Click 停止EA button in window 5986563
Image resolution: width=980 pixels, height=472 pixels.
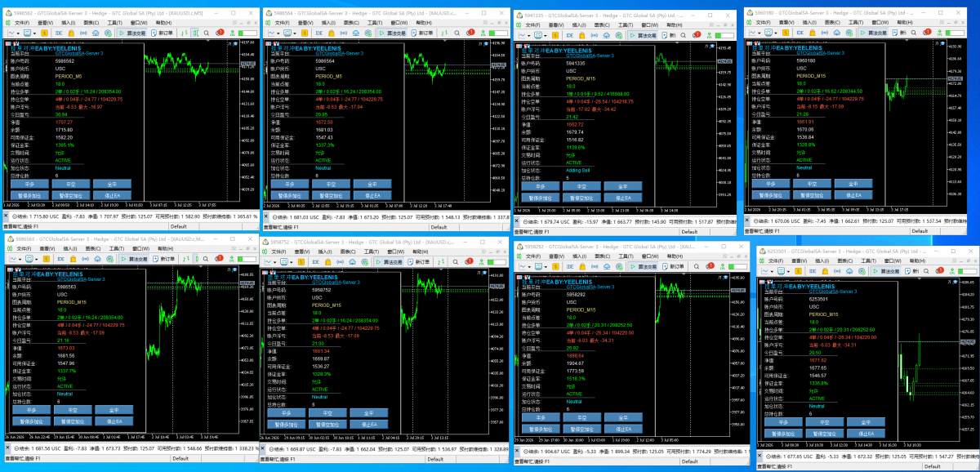(113, 421)
